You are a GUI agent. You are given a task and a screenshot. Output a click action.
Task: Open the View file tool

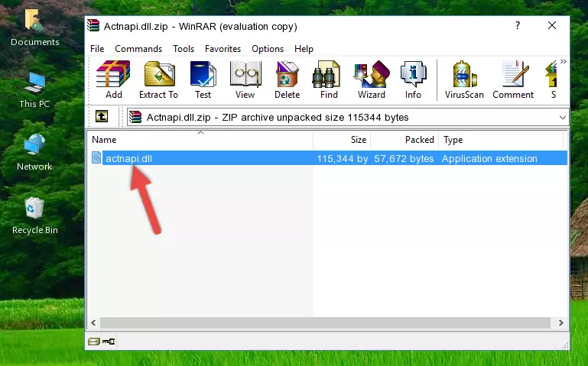point(245,79)
